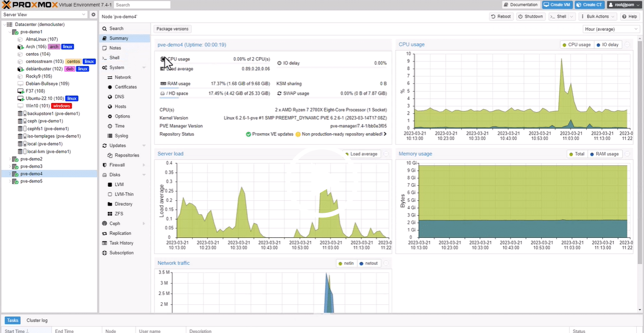Screen dimensions: 644x333
Task: Toggle Total series in Memory legend
Action: pos(576,154)
